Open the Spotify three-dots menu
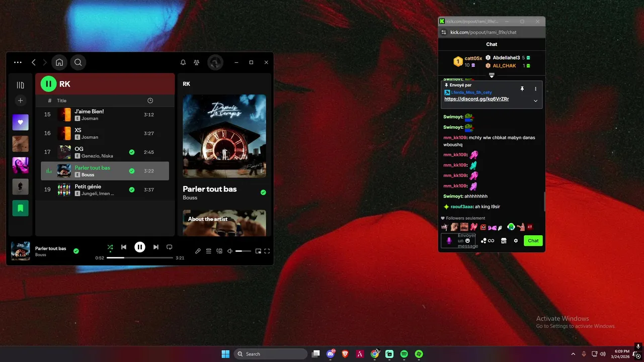The image size is (644, 362). [x=18, y=62]
